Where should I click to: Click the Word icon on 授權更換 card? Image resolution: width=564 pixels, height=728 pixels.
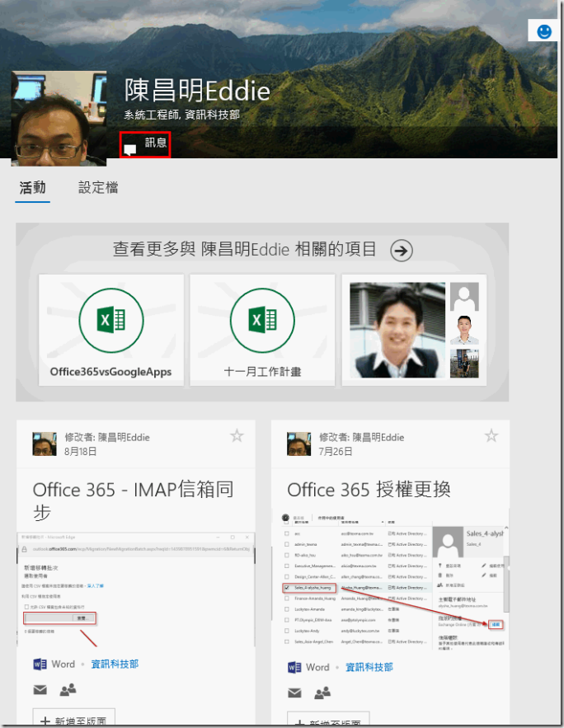click(294, 666)
